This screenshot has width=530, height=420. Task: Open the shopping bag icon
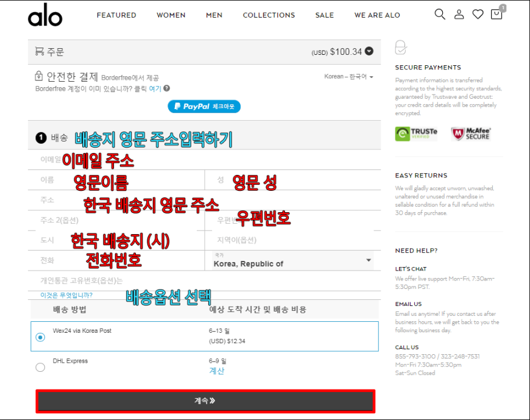[496, 13]
